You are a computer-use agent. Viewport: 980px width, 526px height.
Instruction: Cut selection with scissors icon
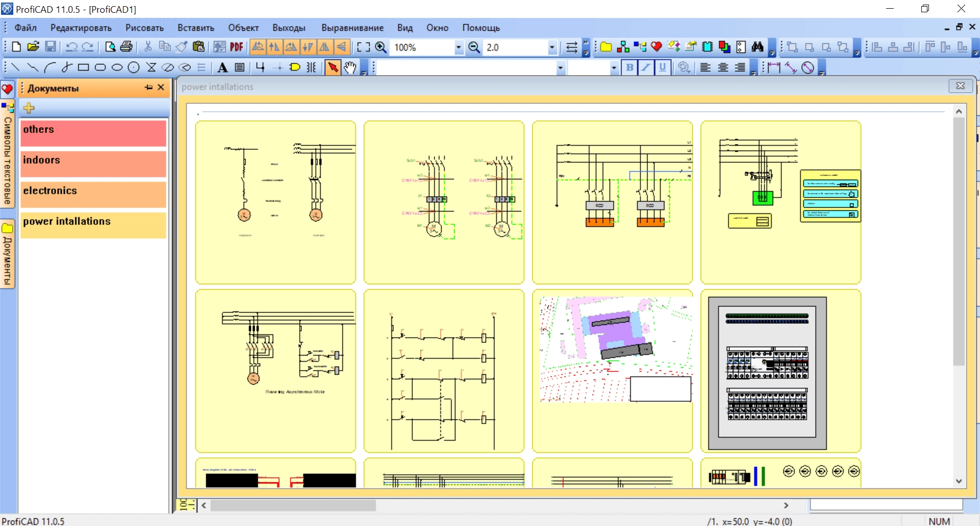pos(148,47)
